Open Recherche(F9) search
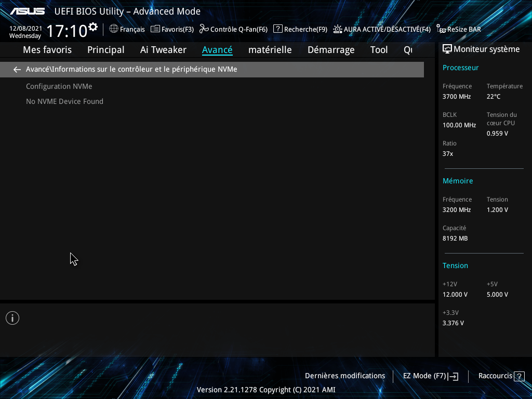The height and width of the screenshot is (399, 532). (x=305, y=29)
